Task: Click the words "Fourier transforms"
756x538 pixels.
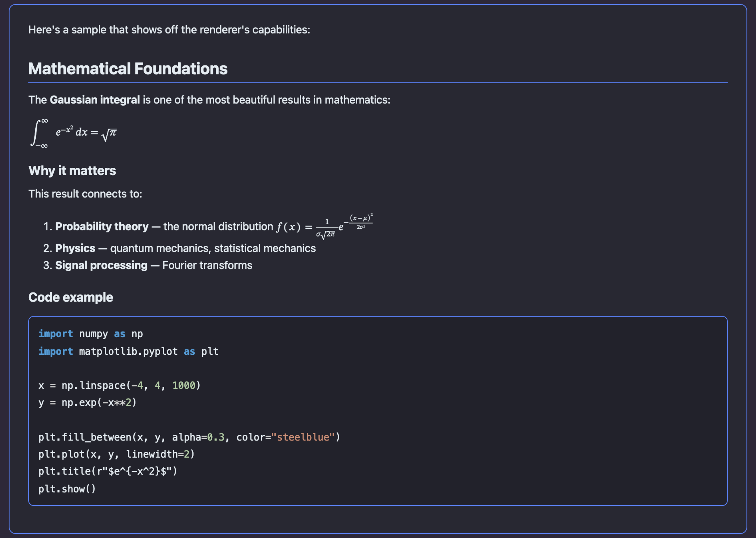Action: [207, 265]
